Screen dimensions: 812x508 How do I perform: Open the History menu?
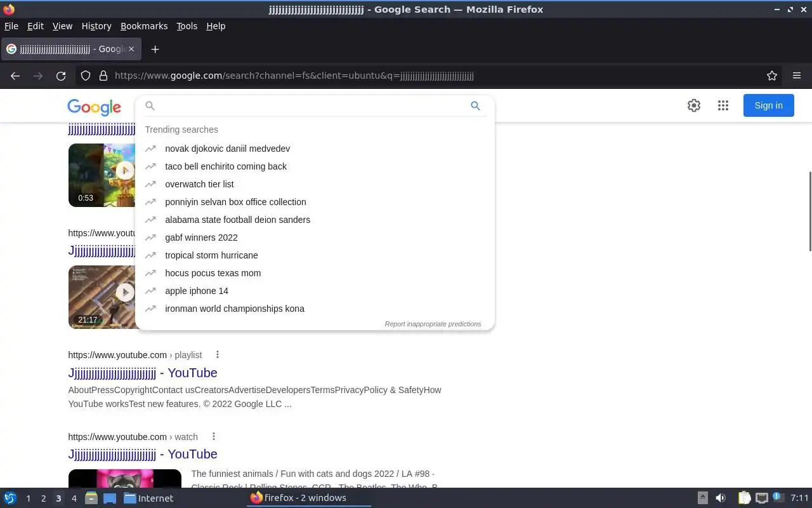click(x=96, y=26)
